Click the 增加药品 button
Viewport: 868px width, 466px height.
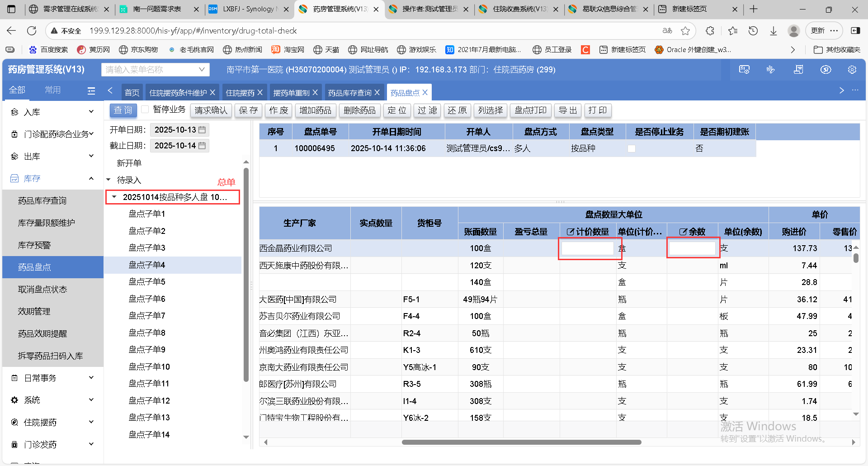point(316,110)
